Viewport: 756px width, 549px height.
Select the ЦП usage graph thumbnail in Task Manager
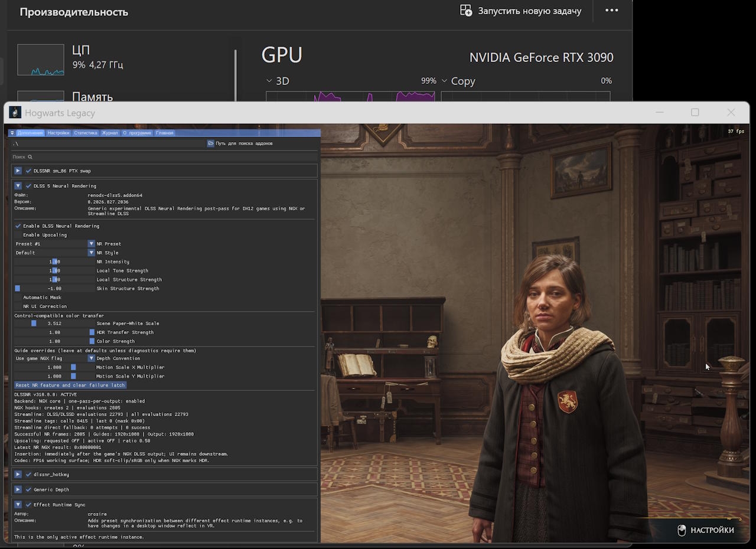click(41, 60)
